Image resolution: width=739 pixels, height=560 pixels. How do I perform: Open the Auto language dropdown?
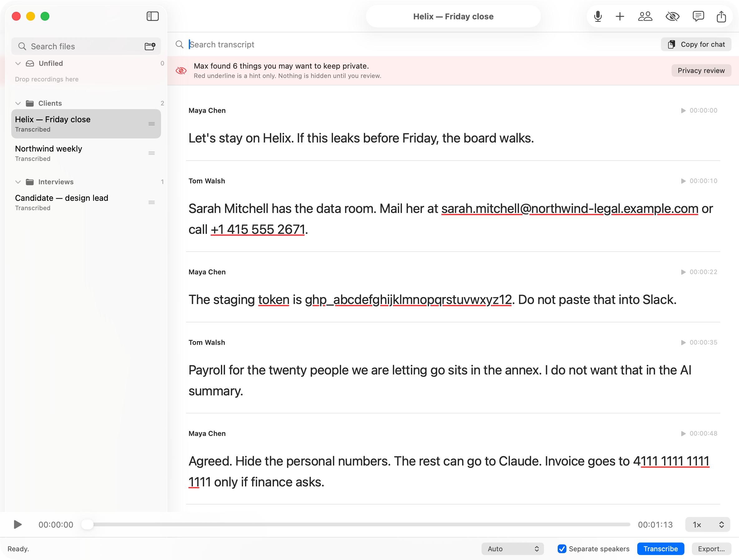[x=512, y=549]
